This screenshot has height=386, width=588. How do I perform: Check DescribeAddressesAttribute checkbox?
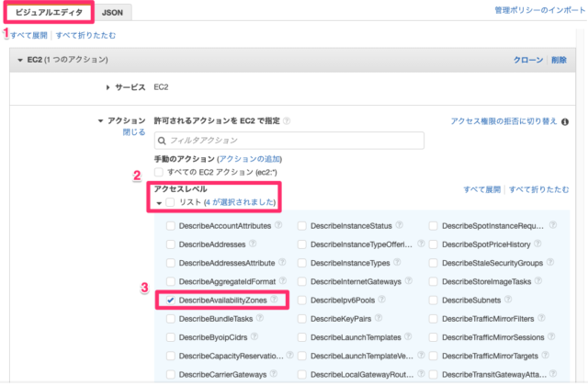click(171, 263)
